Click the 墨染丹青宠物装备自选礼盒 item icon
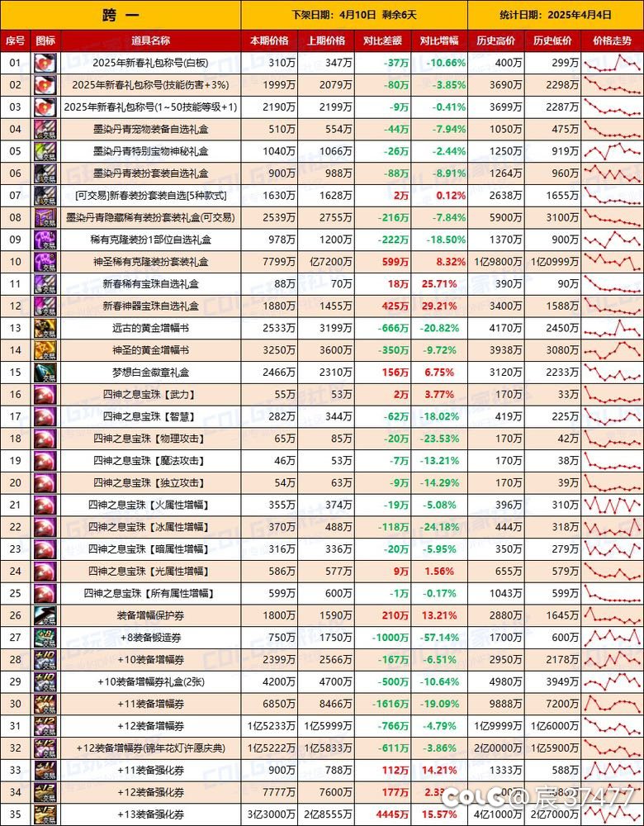Viewport: 644px width, 826px height. coord(45,130)
